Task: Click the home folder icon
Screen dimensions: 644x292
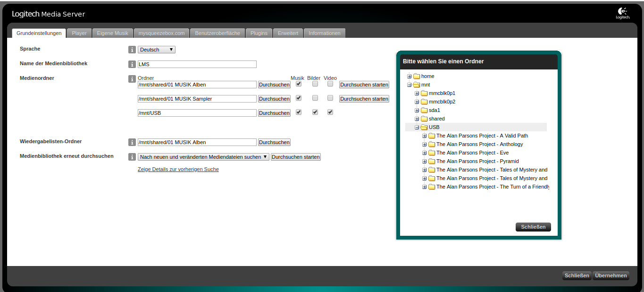Action: coord(417,76)
